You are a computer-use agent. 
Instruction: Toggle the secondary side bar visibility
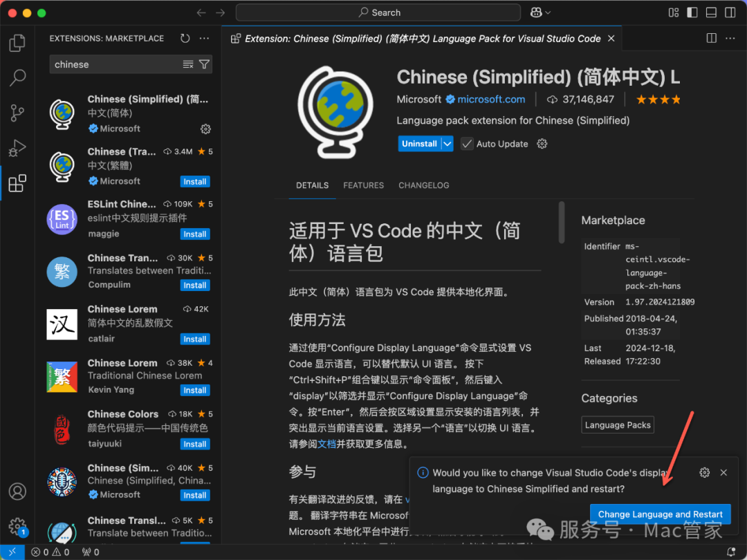(730, 12)
